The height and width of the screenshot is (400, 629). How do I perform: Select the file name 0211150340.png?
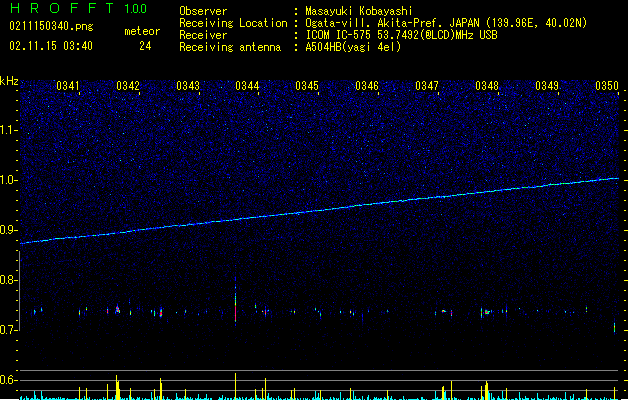click(51, 26)
